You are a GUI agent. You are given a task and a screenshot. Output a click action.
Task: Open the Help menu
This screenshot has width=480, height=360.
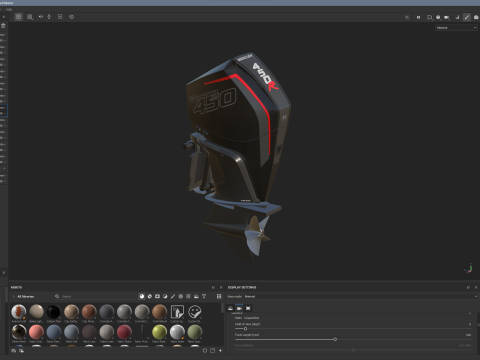click(x=9, y=9)
